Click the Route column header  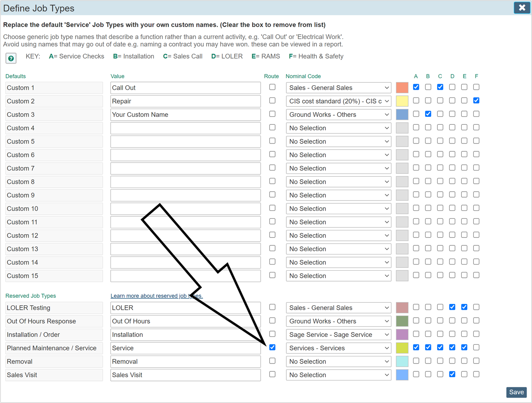point(271,76)
